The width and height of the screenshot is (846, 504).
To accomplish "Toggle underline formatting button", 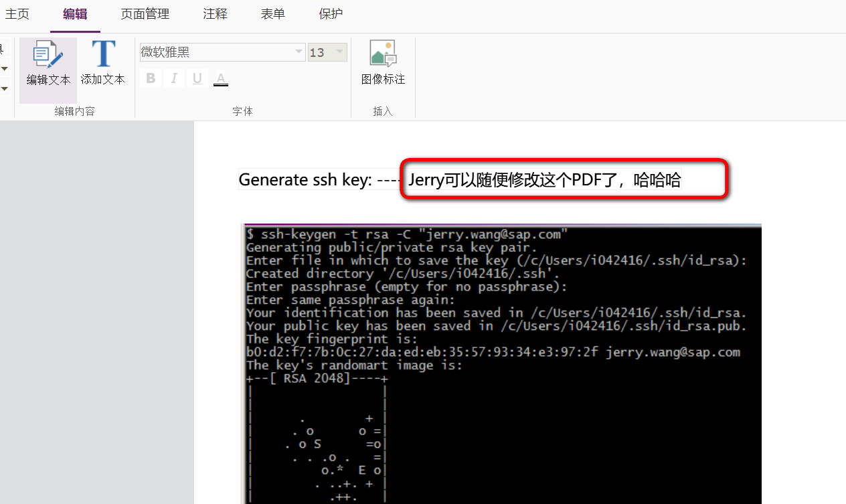I will pyautogui.click(x=197, y=78).
